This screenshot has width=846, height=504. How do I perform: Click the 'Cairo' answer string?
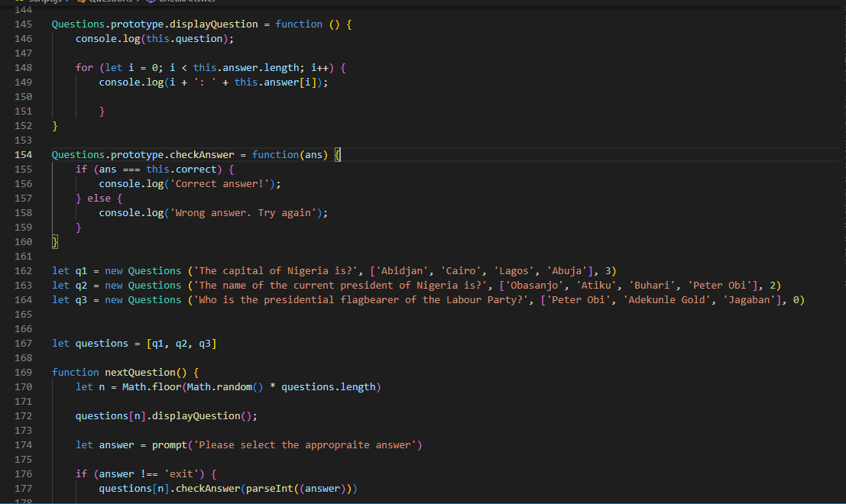[x=461, y=270]
